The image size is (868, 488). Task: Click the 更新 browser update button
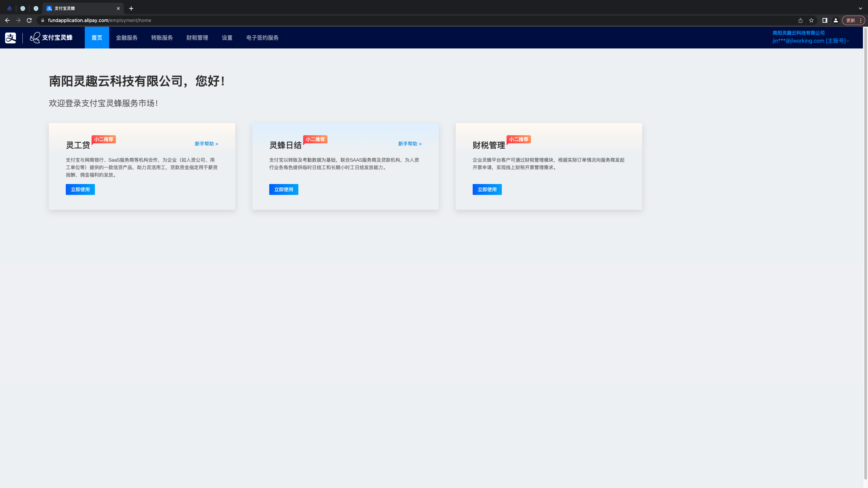pyautogui.click(x=851, y=20)
